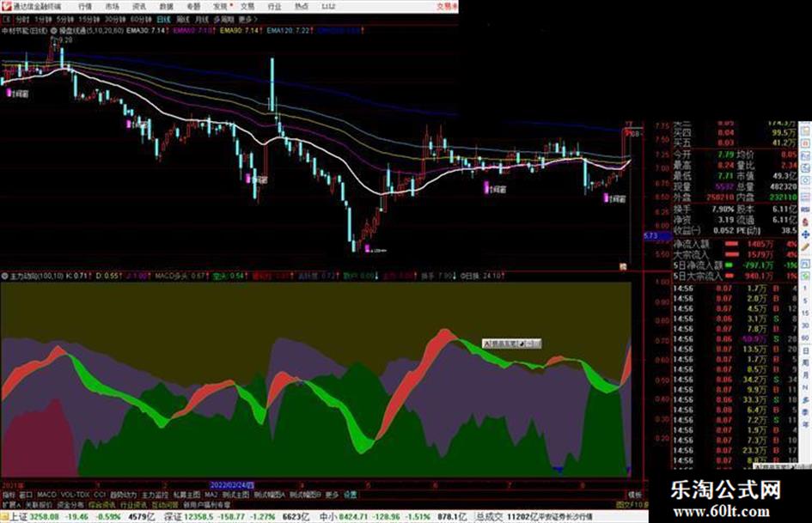Open the 热点 menu
Viewport: 812px width, 523px height.
coord(302,7)
